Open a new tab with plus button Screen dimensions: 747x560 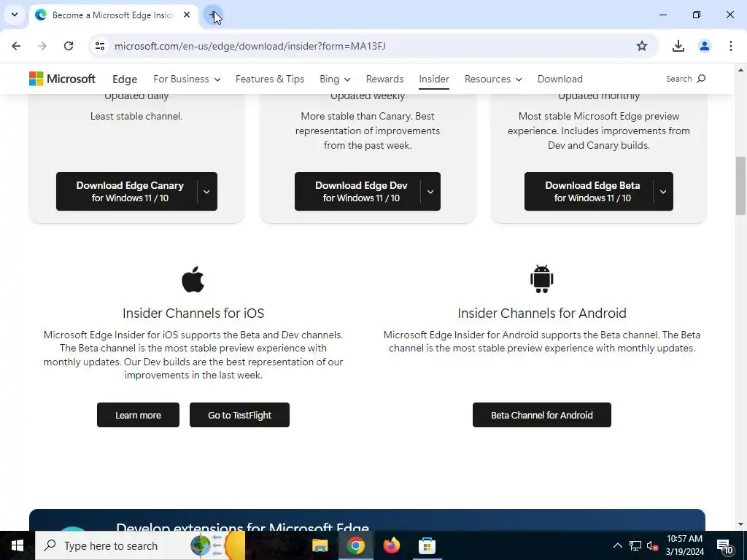(213, 15)
